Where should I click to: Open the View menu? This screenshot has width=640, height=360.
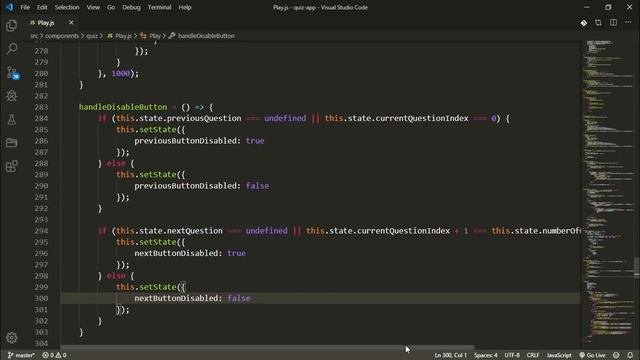(x=93, y=7)
